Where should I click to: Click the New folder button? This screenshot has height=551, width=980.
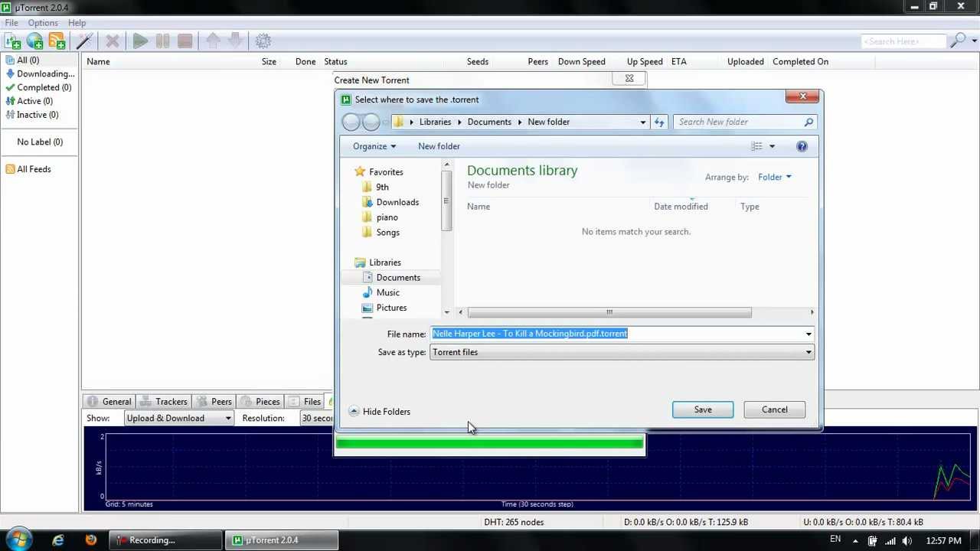(x=439, y=146)
